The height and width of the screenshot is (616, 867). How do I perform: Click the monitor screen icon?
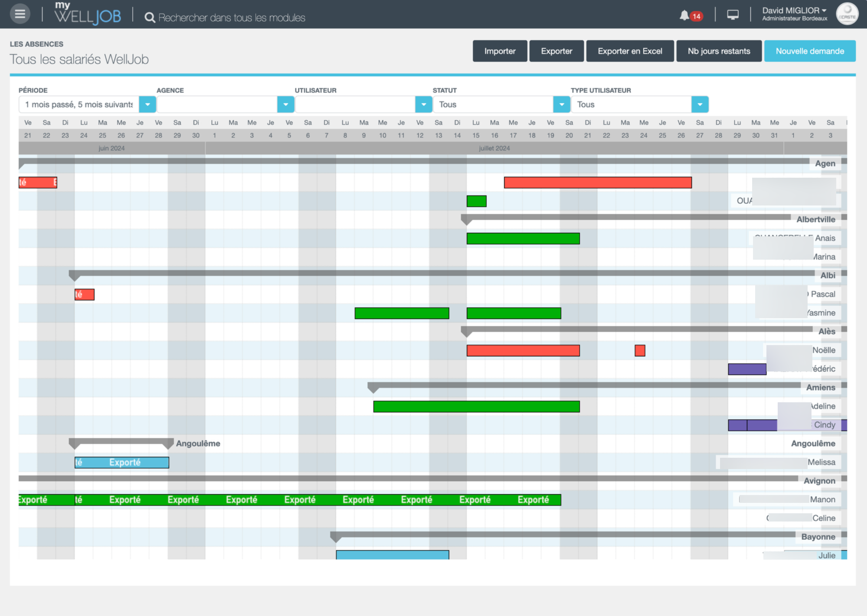tap(733, 15)
